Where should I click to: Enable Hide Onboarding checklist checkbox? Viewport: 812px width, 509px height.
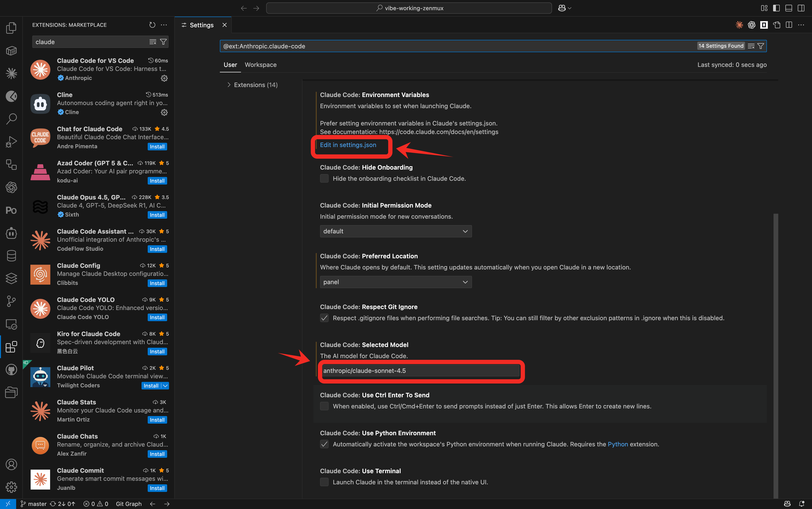(x=324, y=178)
